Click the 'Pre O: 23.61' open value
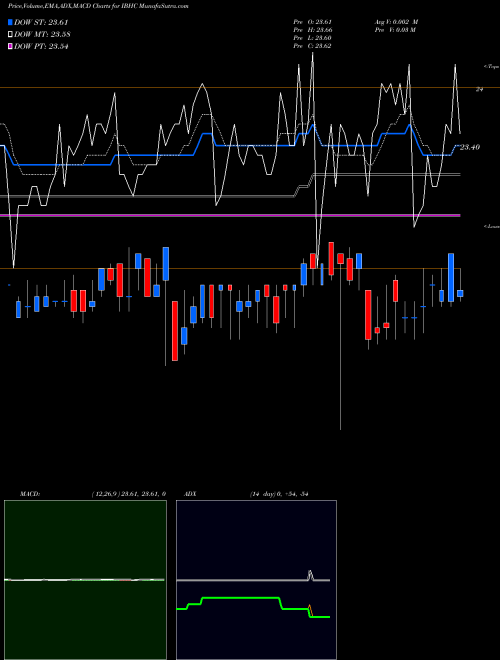This screenshot has width=500, height=660. tap(312, 22)
